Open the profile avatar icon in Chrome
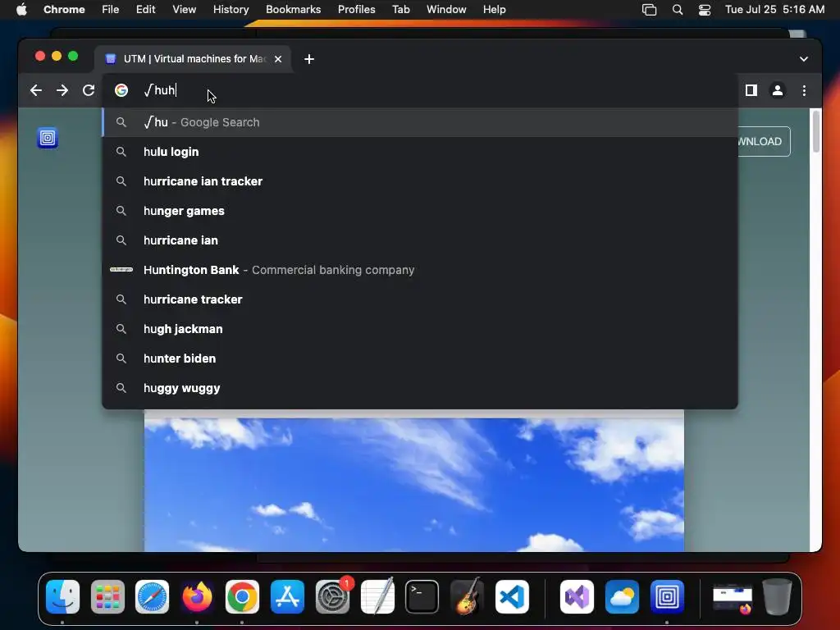 (778, 90)
